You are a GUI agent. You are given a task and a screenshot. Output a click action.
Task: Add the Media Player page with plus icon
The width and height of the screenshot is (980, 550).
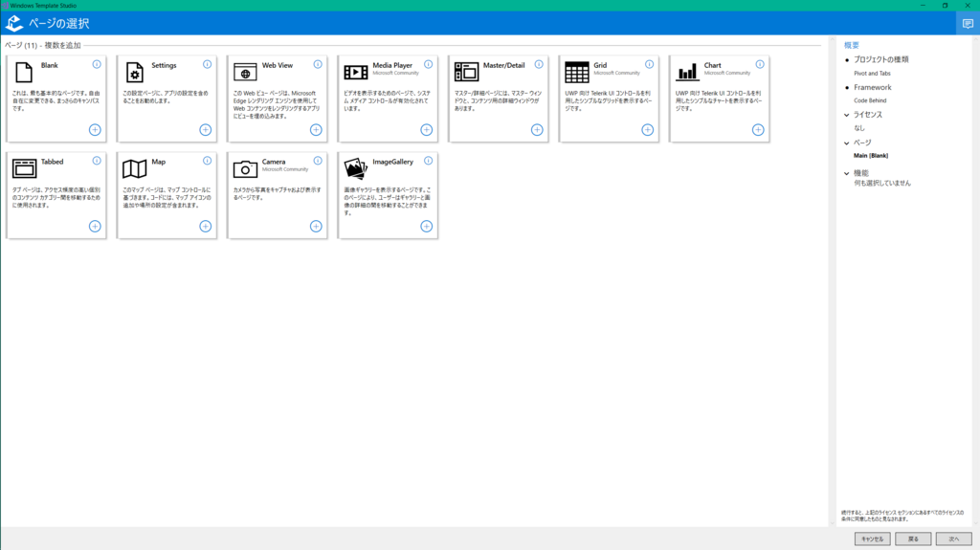427,130
